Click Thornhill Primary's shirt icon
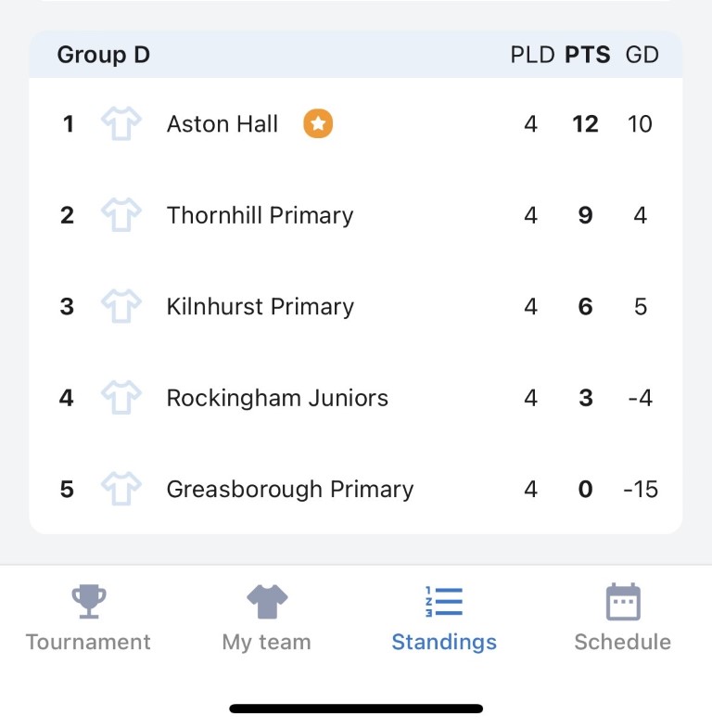The width and height of the screenshot is (712, 728). tap(121, 214)
